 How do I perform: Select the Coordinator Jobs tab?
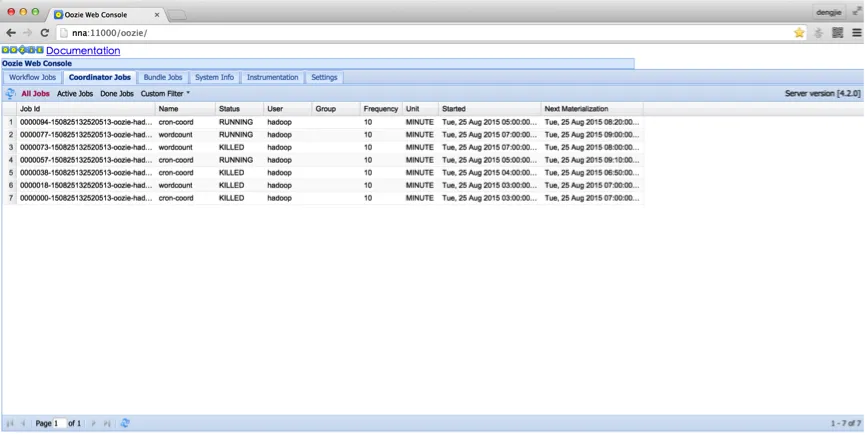pos(100,77)
